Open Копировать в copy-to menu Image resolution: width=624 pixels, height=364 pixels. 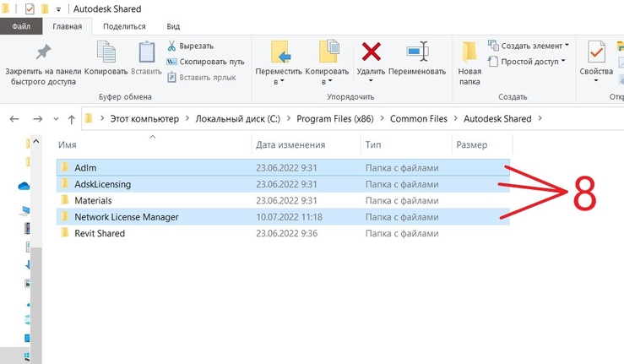[327, 62]
